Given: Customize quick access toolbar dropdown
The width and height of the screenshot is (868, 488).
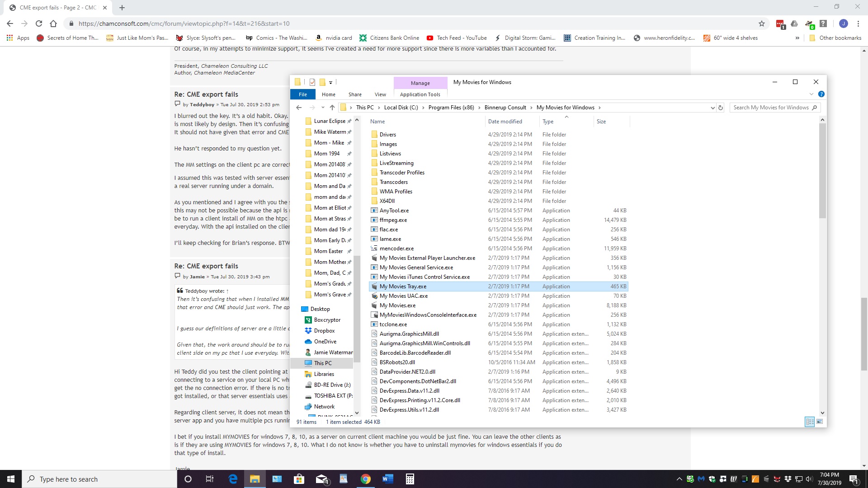Looking at the screenshot, I should coord(330,82).
